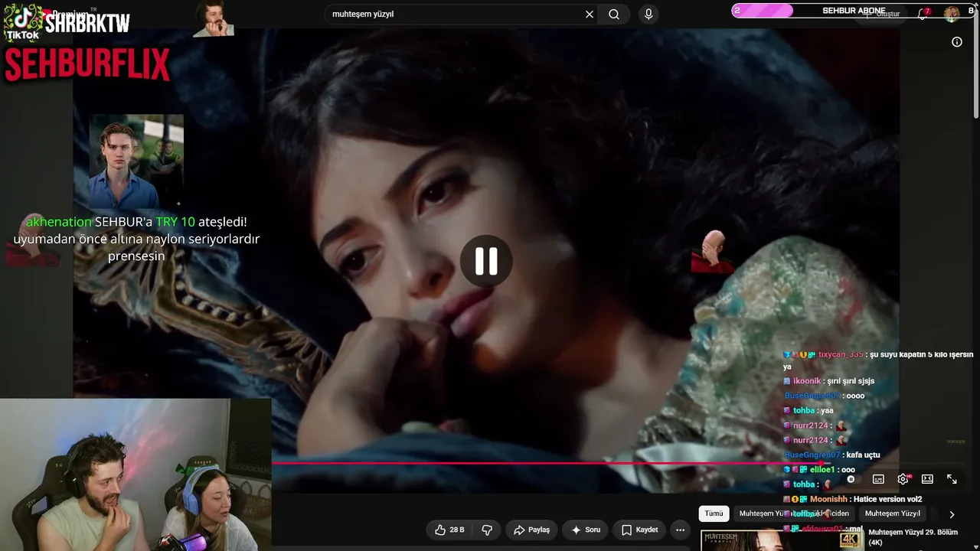Like the video showing 28 B

point(449,530)
